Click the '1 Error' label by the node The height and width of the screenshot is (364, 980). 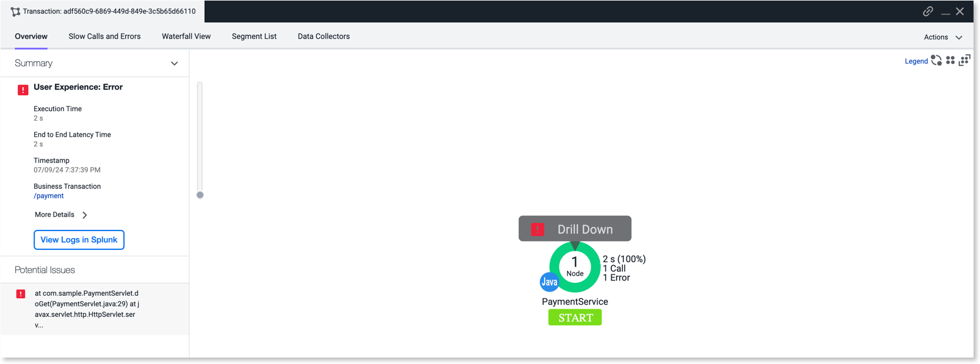click(x=616, y=278)
